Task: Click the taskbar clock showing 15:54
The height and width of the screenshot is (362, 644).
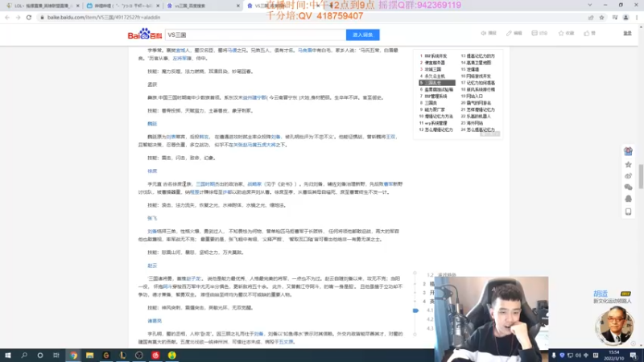Action: [614, 356]
